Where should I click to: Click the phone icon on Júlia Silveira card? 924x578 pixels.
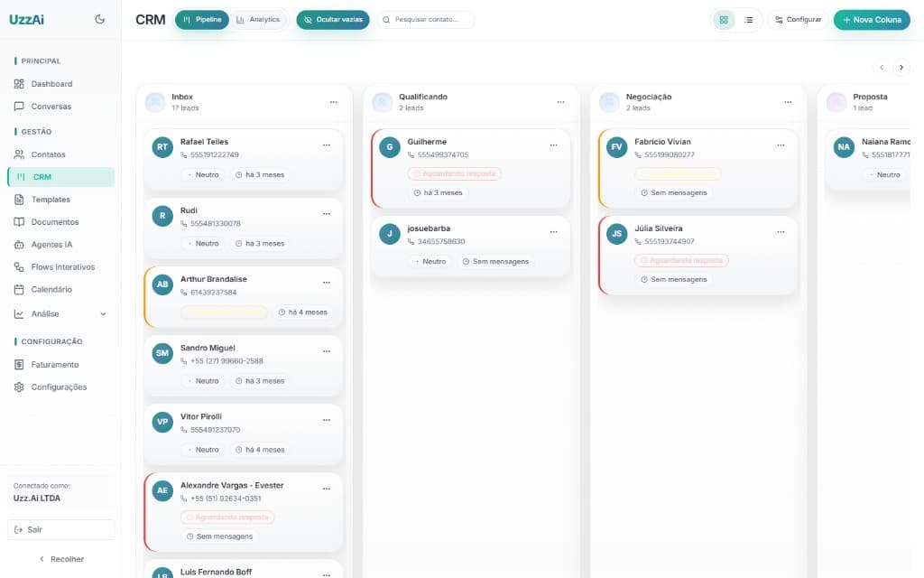[x=638, y=242]
